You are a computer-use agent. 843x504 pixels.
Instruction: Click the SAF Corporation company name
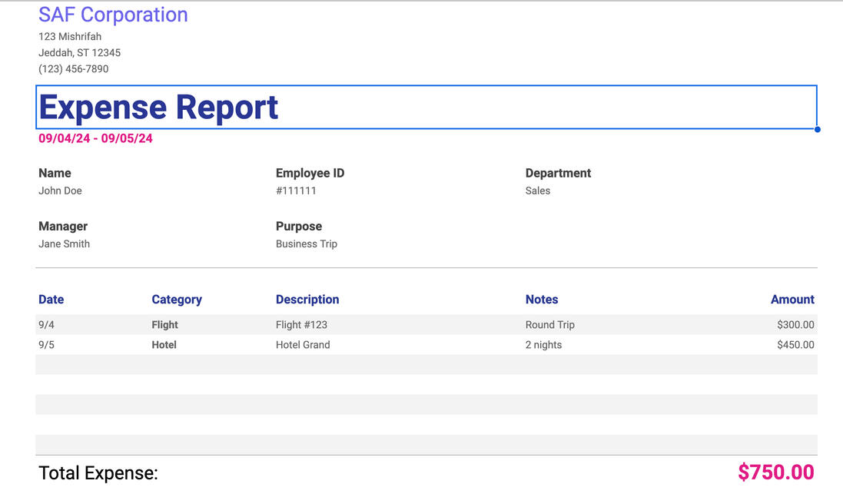click(113, 15)
